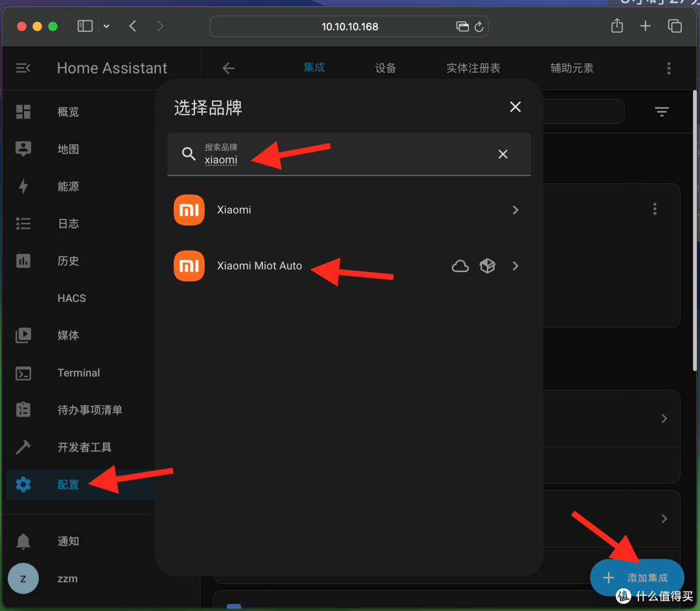The height and width of the screenshot is (611, 700).
Task: Open the 地图 map icon in sidebar
Action: coord(23,148)
